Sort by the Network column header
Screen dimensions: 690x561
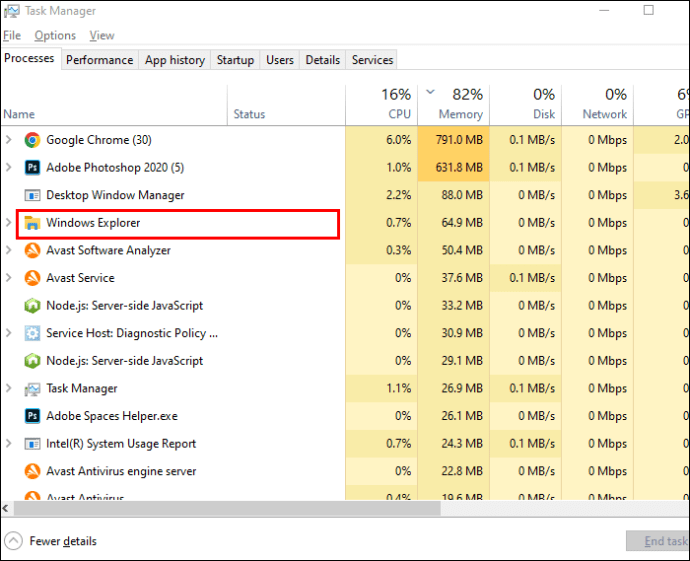(598, 106)
